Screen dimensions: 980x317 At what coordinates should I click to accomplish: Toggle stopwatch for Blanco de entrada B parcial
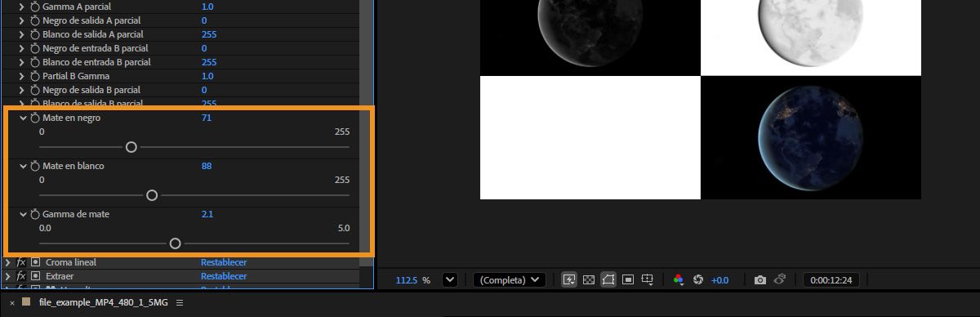(x=34, y=62)
